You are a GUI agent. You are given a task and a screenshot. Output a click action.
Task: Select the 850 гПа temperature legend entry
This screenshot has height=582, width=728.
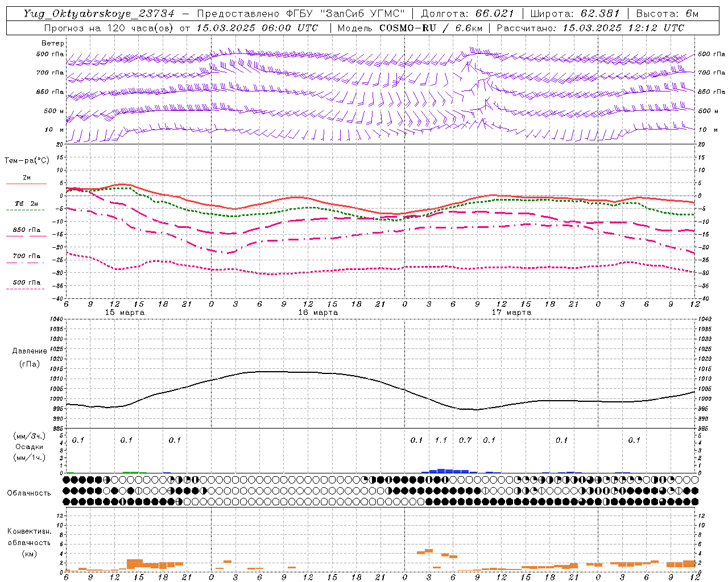(x=26, y=230)
